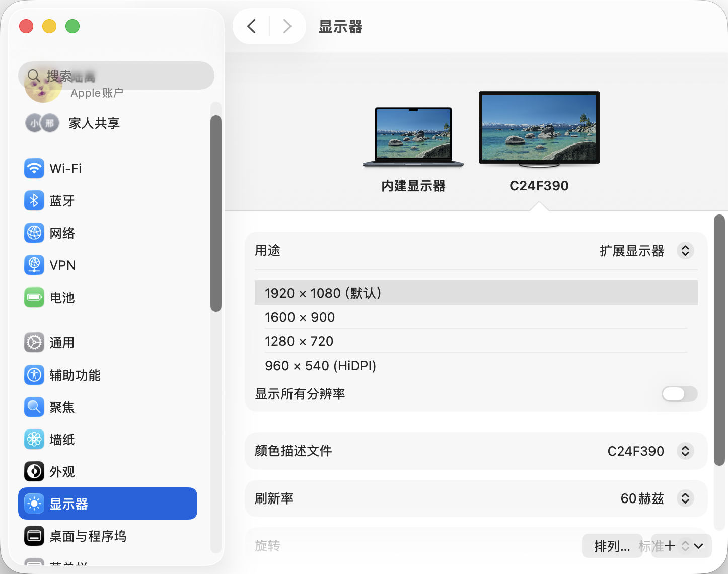Open the Accessibility icon in sidebar
This screenshot has height=574, width=728.
tap(34, 375)
